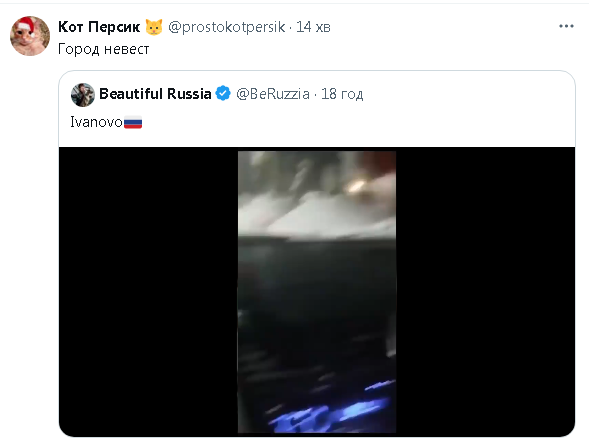The height and width of the screenshot is (442, 589).
Task: Click the 14 хв timestamp
Action: tap(313, 27)
